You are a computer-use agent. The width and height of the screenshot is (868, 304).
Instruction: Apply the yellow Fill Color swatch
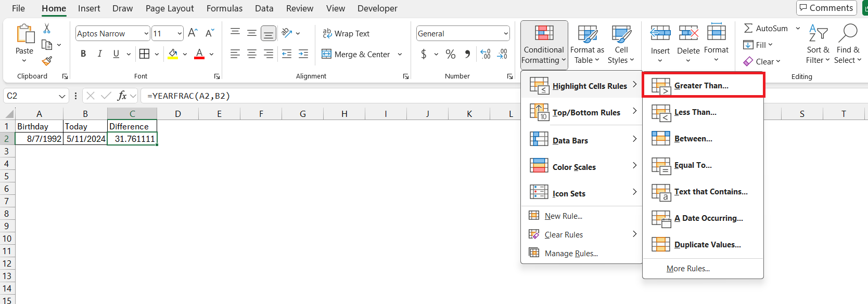173,54
